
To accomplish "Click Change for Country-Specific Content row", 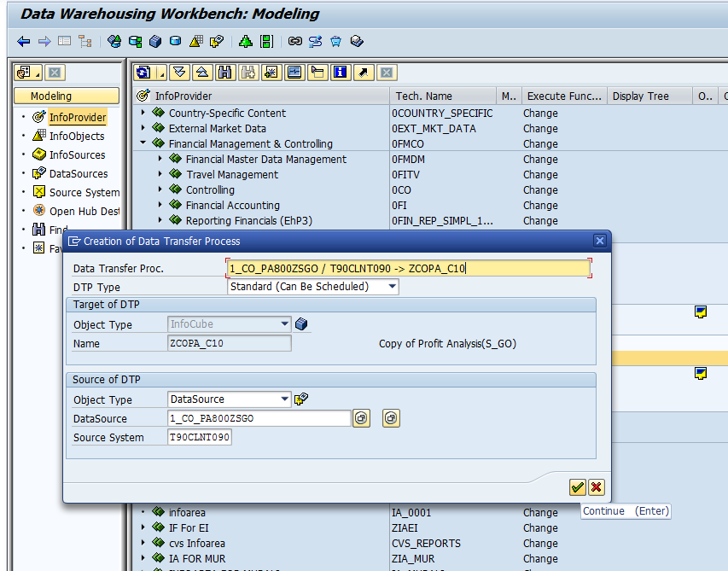I will tap(540, 114).
